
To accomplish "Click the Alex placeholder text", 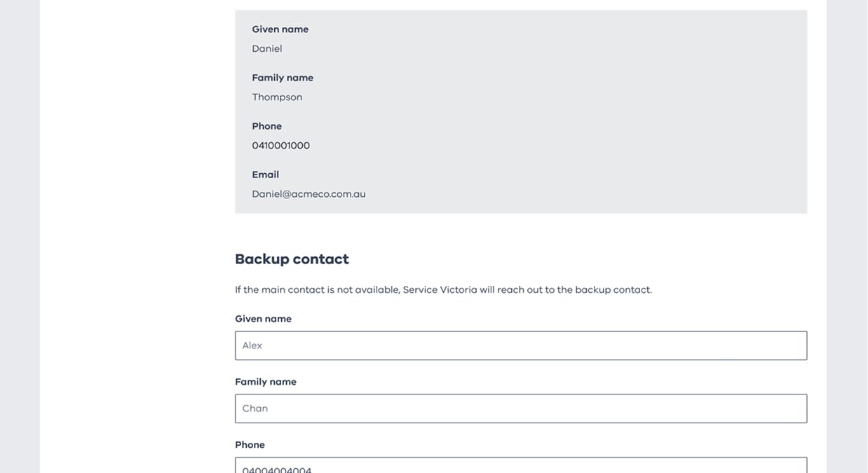I will pos(252,345).
